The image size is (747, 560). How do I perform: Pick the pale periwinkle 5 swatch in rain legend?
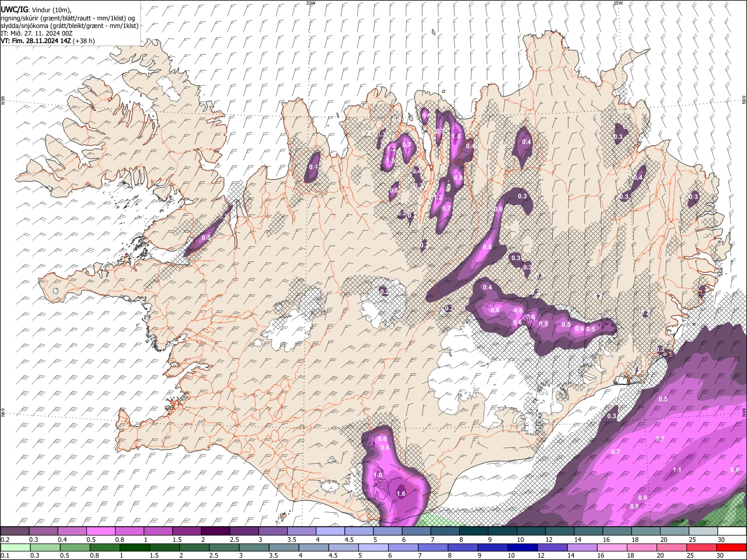coord(373,547)
